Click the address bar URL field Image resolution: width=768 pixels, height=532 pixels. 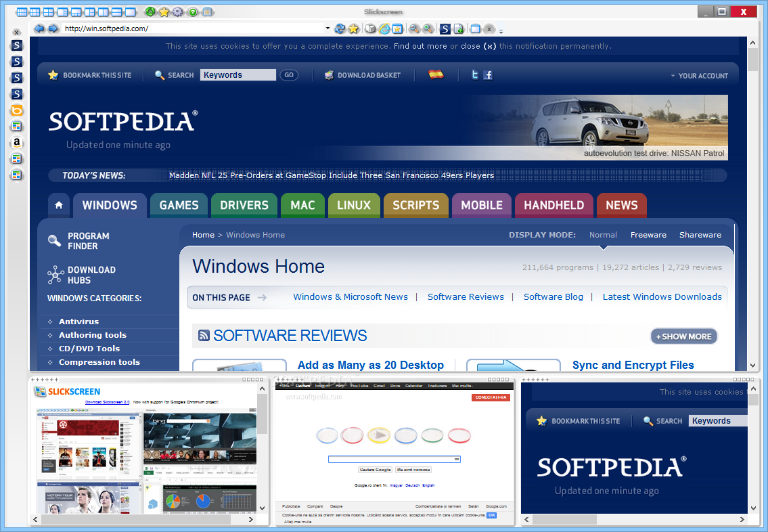pos(194,28)
